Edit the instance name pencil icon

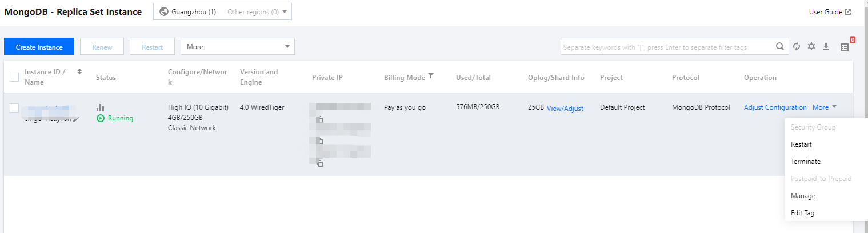76,119
